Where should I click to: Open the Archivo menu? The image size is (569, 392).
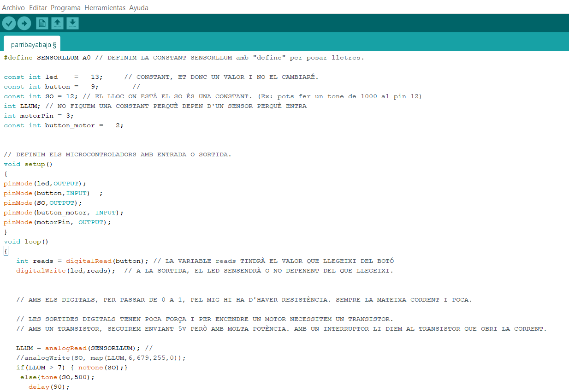click(x=13, y=7)
